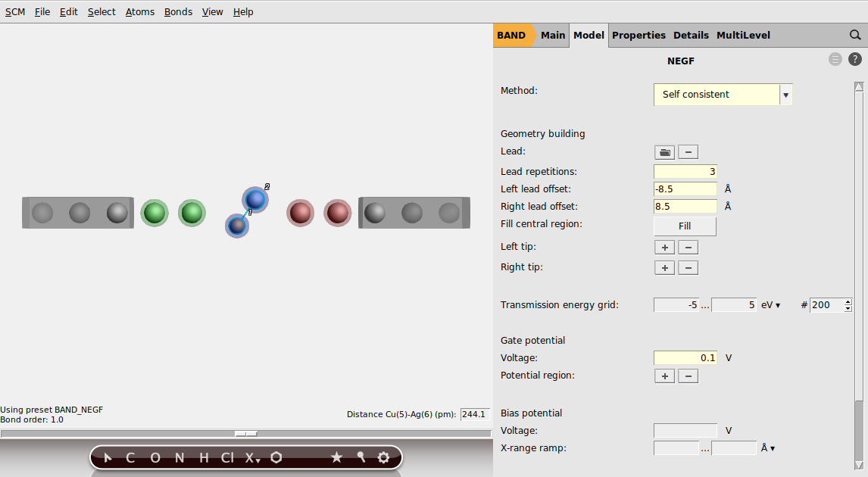Switch to the Properties tab
The height and width of the screenshot is (477, 868).
[x=639, y=35]
